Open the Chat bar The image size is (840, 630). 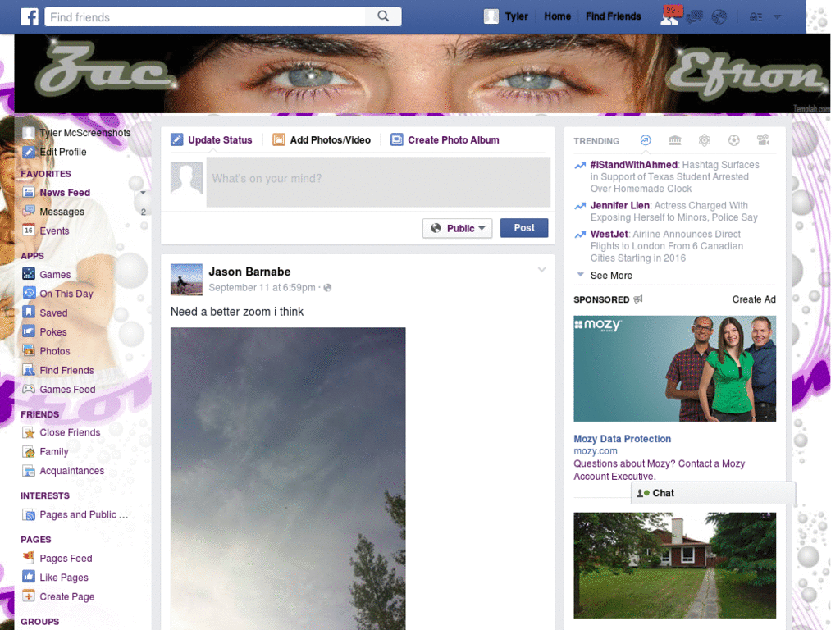[x=713, y=493]
